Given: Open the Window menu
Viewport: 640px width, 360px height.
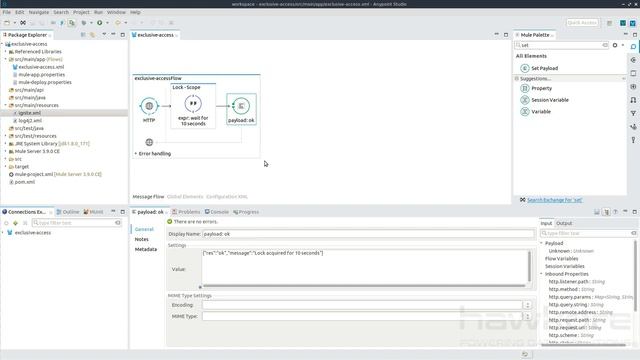Looking at the screenshot, I should pyautogui.click(x=116, y=12).
